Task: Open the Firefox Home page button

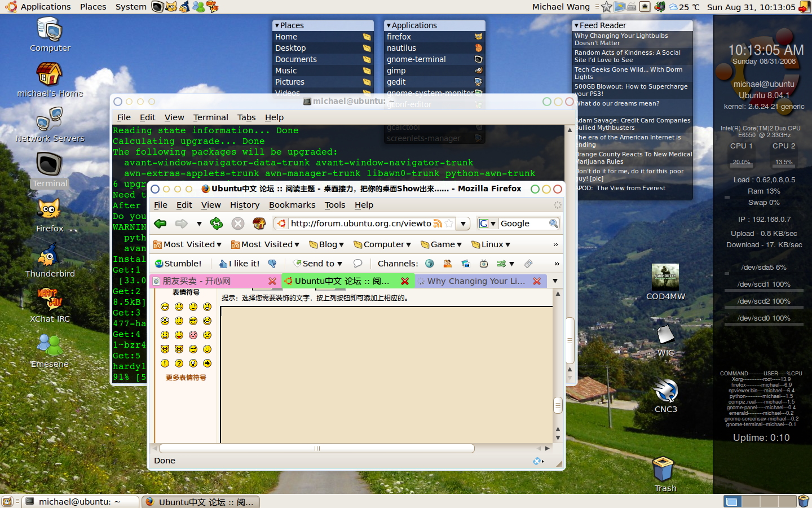Action: click(x=259, y=224)
